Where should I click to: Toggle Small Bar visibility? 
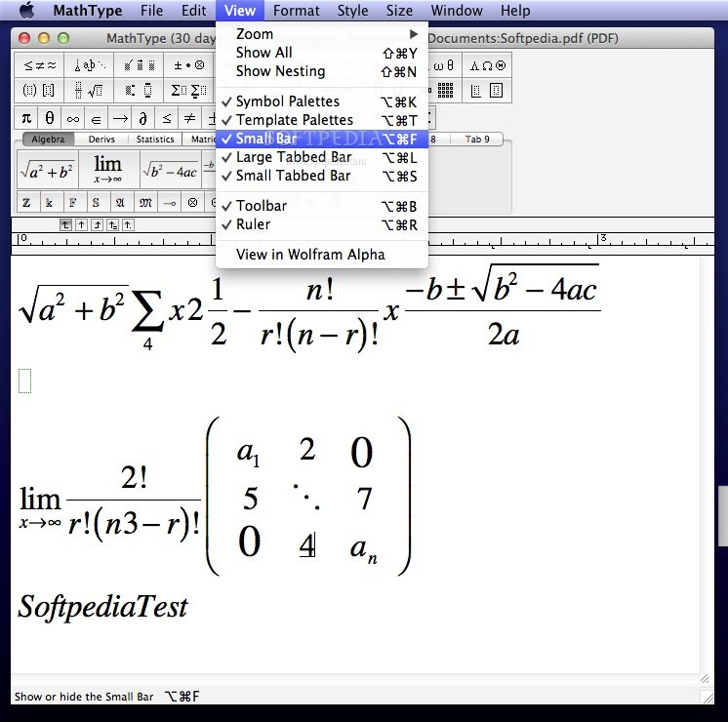[322, 139]
